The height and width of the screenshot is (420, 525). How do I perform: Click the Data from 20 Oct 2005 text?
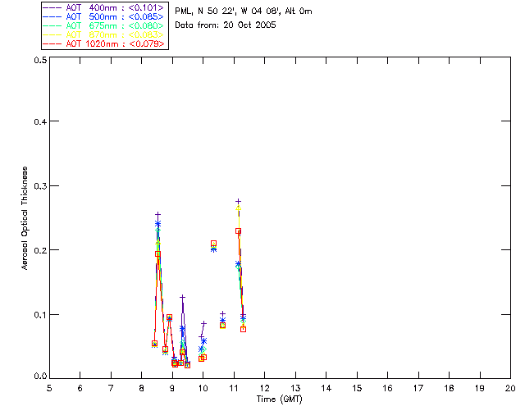point(226,25)
